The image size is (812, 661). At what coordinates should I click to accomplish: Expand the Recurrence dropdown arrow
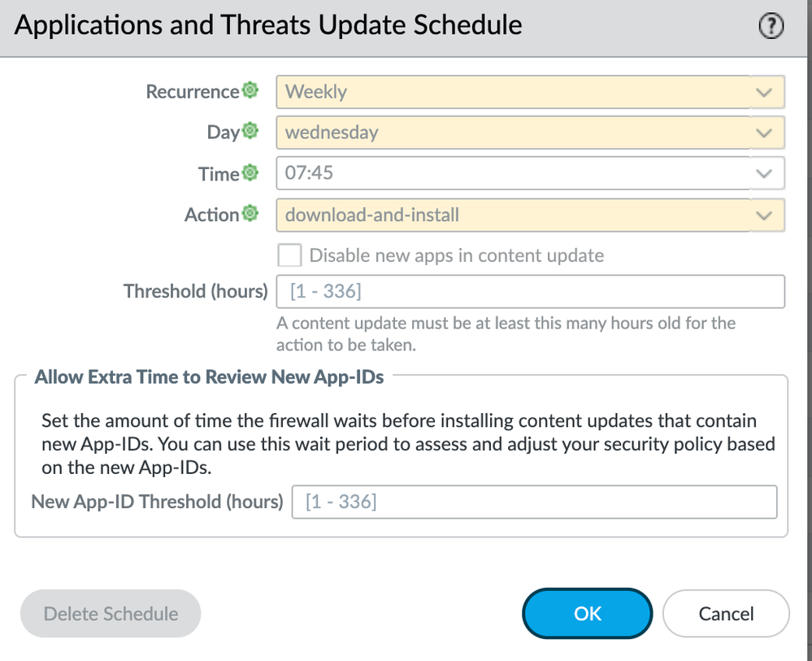[764, 93]
